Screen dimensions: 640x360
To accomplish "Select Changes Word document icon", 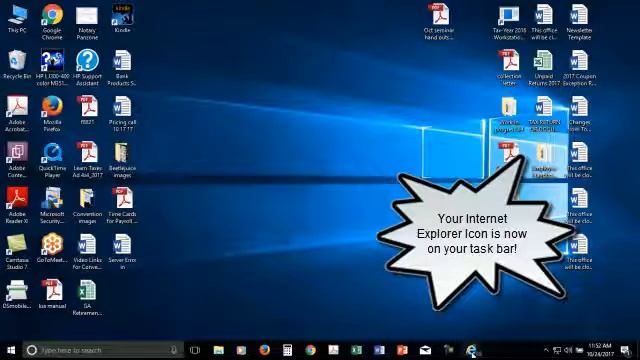I will (x=579, y=114).
